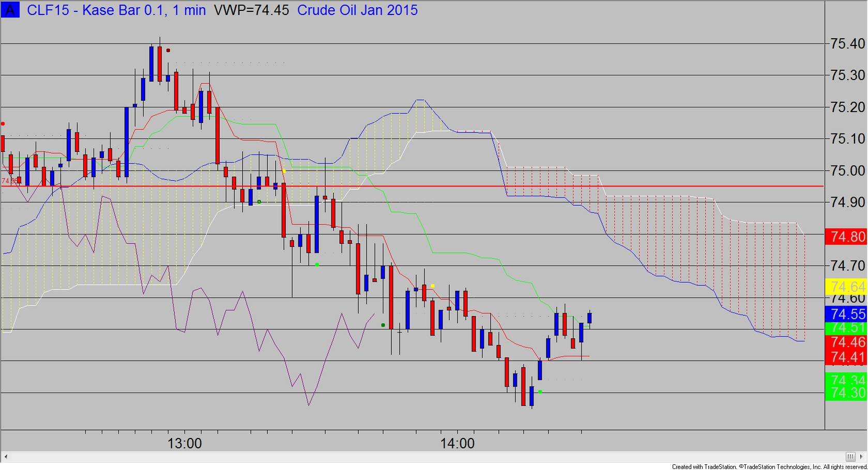Viewport: 868px width, 470px height.
Task: Select the red 74.46 price marker
Action: pyautogui.click(x=846, y=342)
